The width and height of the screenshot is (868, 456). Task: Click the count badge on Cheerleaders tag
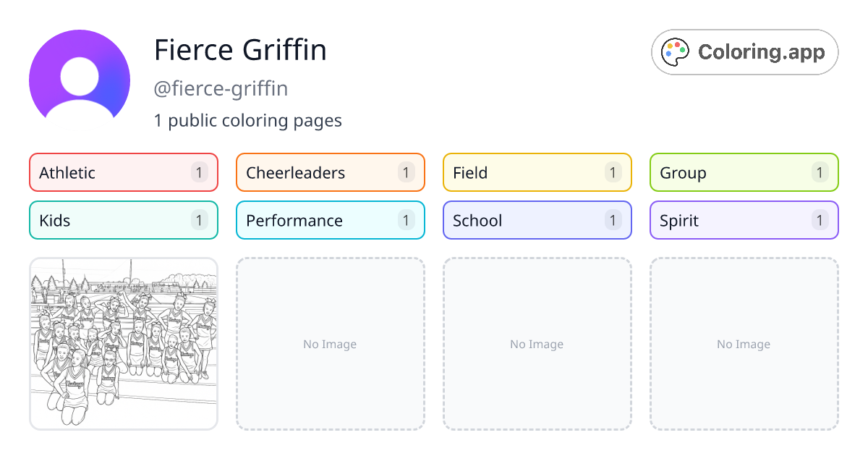(x=405, y=172)
